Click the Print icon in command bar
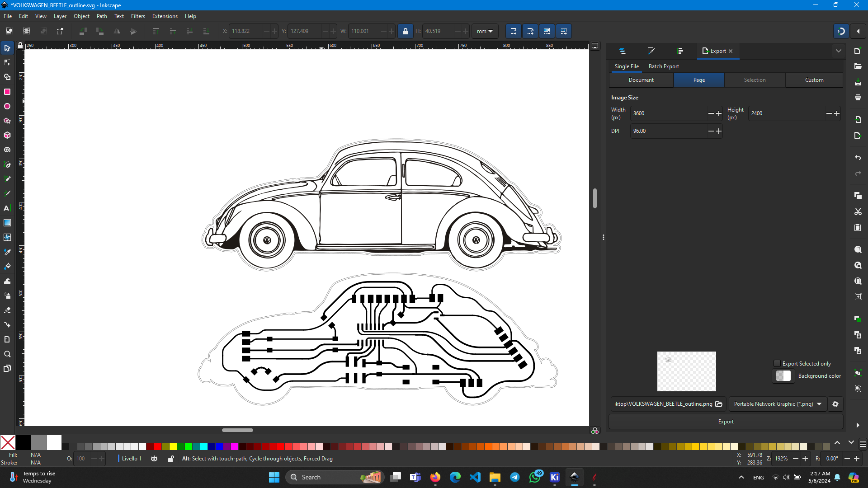 pyautogui.click(x=858, y=97)
